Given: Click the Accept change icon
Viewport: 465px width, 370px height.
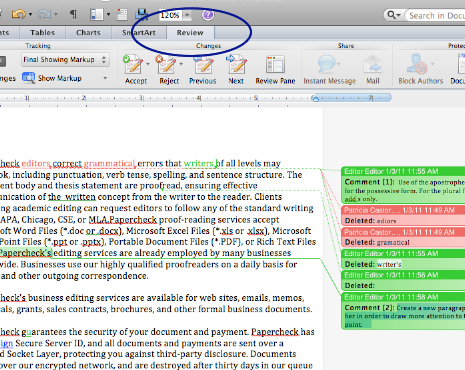Looking at the screenshot, I should click(133, 64).
